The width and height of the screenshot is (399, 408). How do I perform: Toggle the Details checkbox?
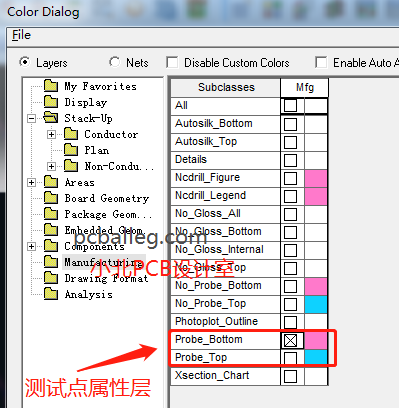[290, 160]
